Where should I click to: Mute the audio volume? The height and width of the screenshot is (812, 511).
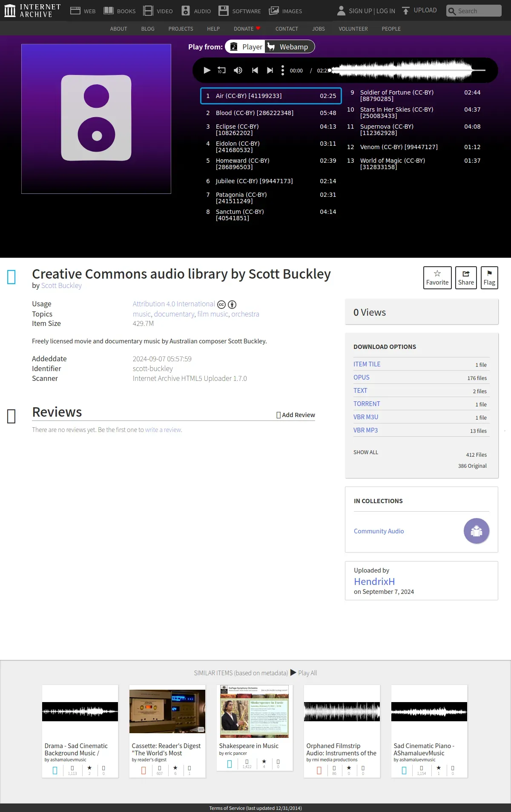(x=238, y=70)
